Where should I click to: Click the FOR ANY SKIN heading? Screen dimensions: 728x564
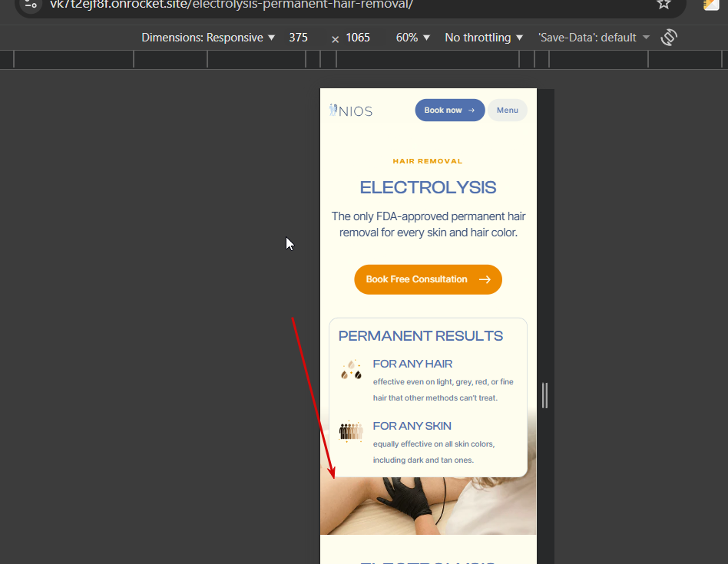(412, 426)
